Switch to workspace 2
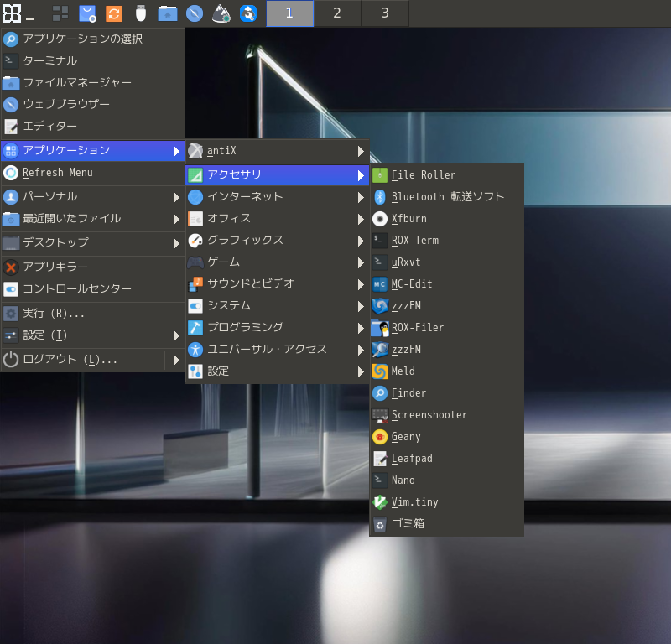Image resolution: width=671 pixels, height=644 pixels. pos(337,13)
